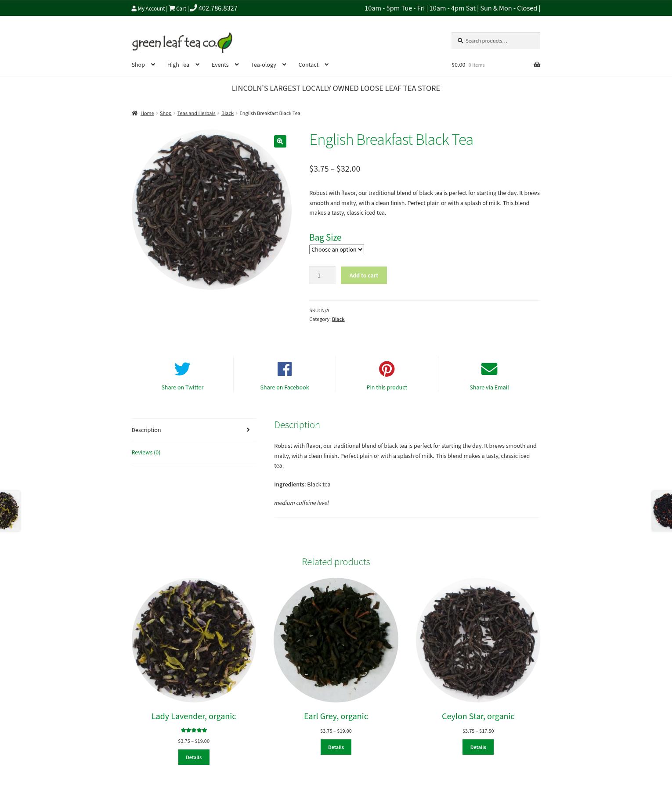The height and width of the screenshot is (785, 672).
Task: Expand the Shop menu dropdown
Action: coord(143,65)
